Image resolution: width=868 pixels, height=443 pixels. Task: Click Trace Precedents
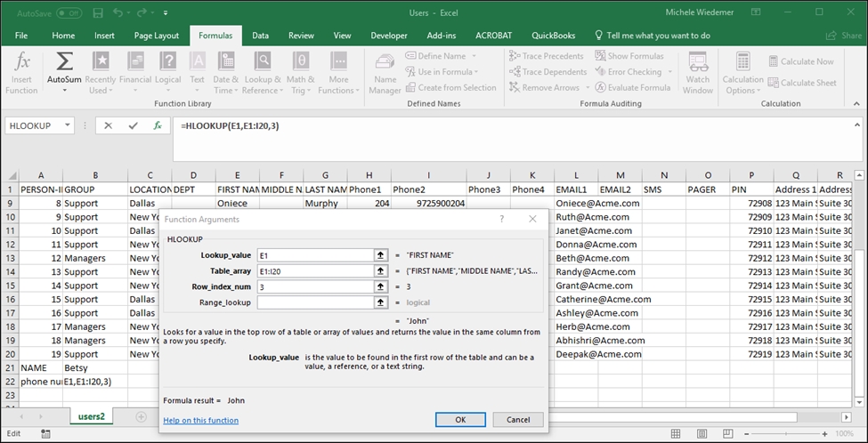coord(545,56)
